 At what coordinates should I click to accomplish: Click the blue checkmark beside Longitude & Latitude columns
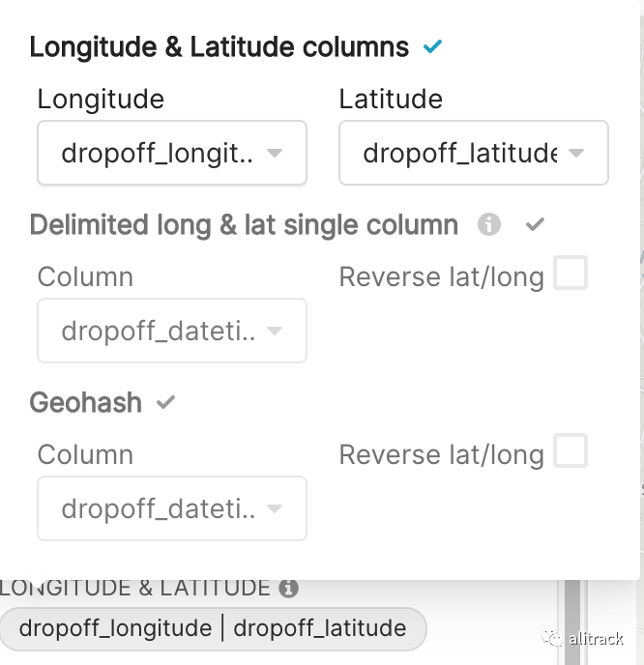(432, 46)
